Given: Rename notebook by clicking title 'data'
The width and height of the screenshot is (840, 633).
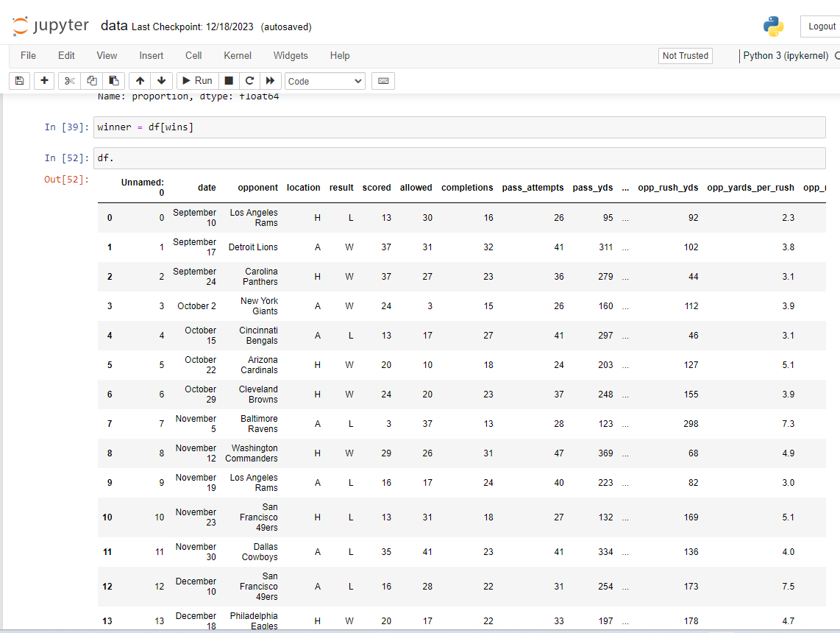Looking at the screenshot, I should coord(114,26).
